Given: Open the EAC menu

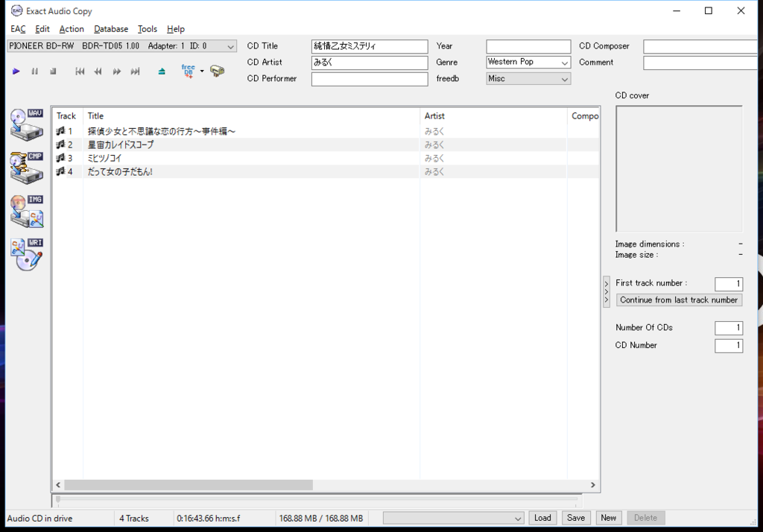Looking at the screenshot, I should [18, 29].
